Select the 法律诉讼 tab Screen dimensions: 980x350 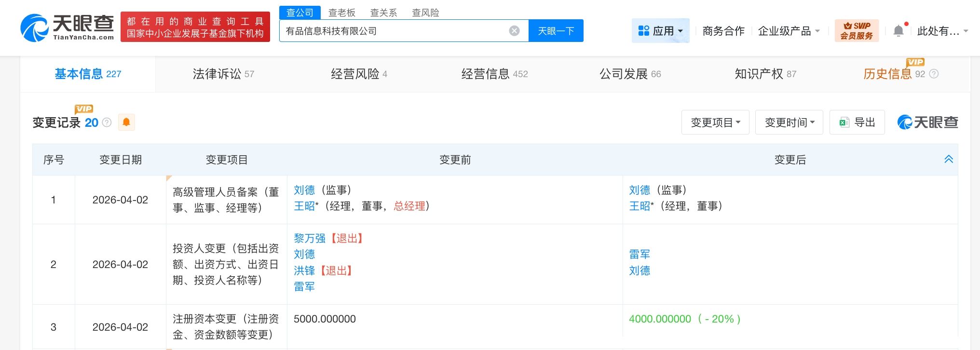click(223, 74)
